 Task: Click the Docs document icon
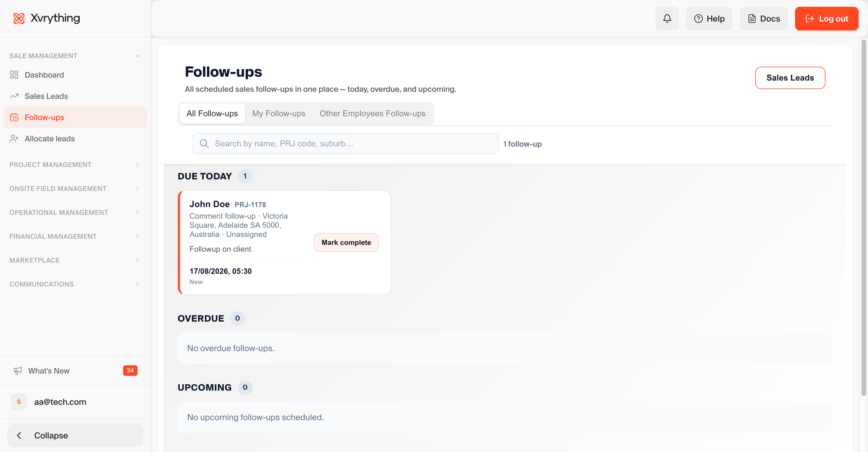(x=752, y=19)
